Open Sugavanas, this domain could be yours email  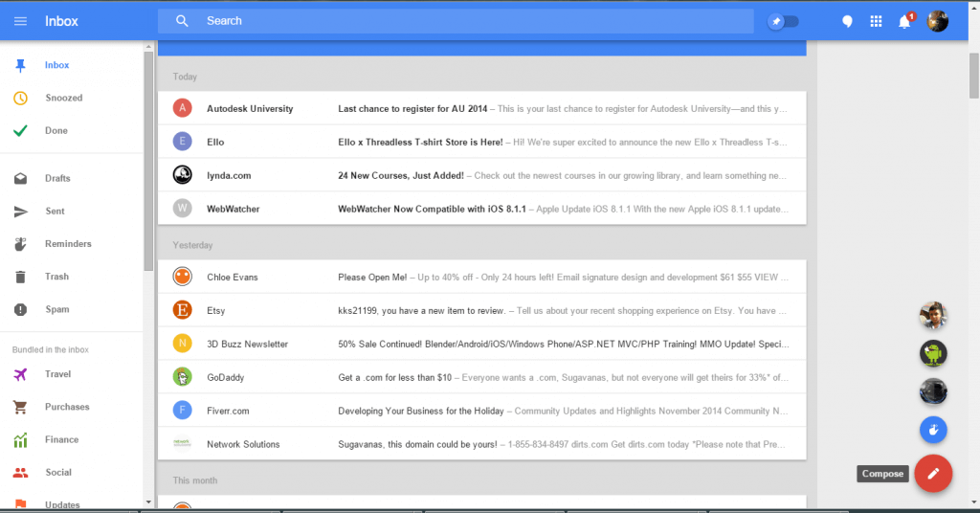[482, 444]
